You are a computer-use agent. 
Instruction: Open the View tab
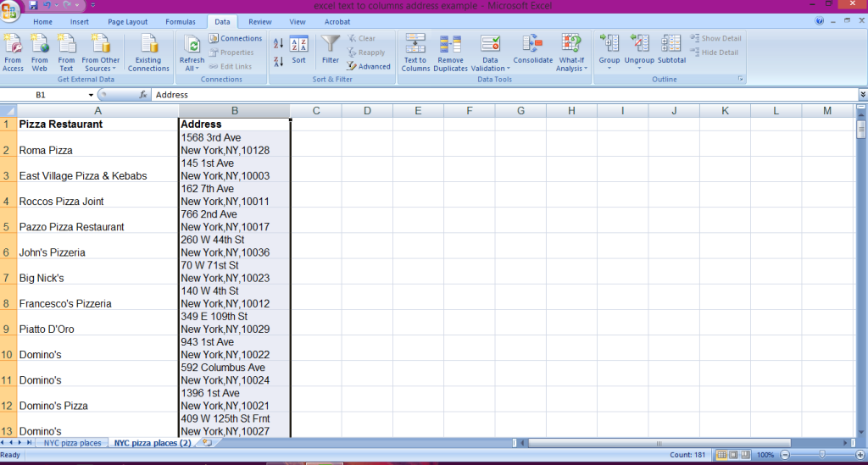pos(298,21)
